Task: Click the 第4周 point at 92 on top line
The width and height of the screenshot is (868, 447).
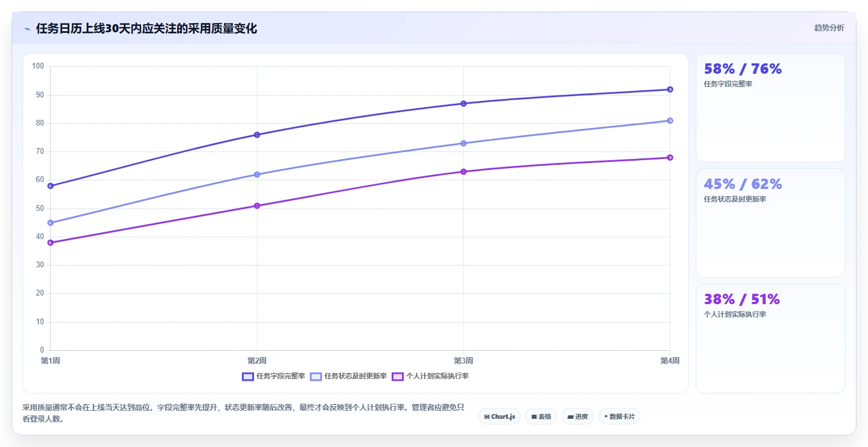Action: (670, 89)
